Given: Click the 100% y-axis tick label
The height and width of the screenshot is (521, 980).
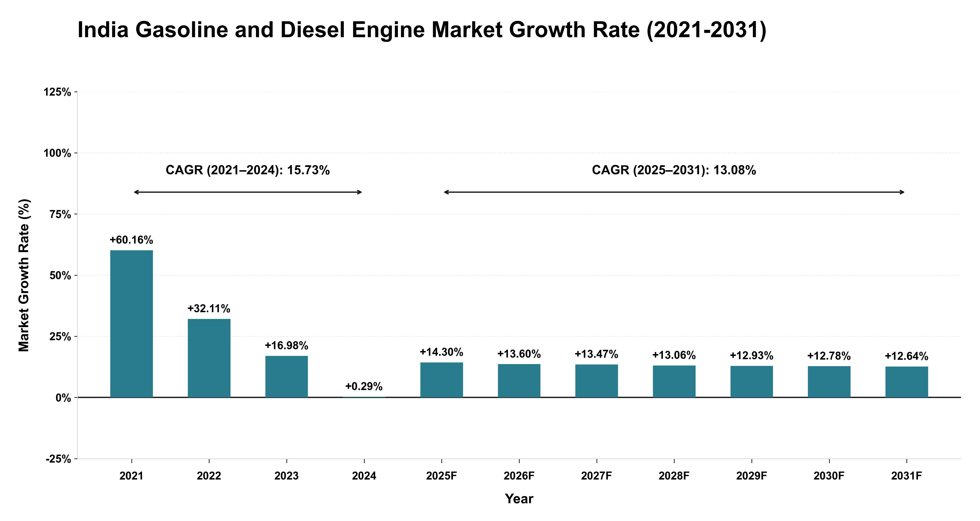Looking at the screenshot, I should coord(57,153).
